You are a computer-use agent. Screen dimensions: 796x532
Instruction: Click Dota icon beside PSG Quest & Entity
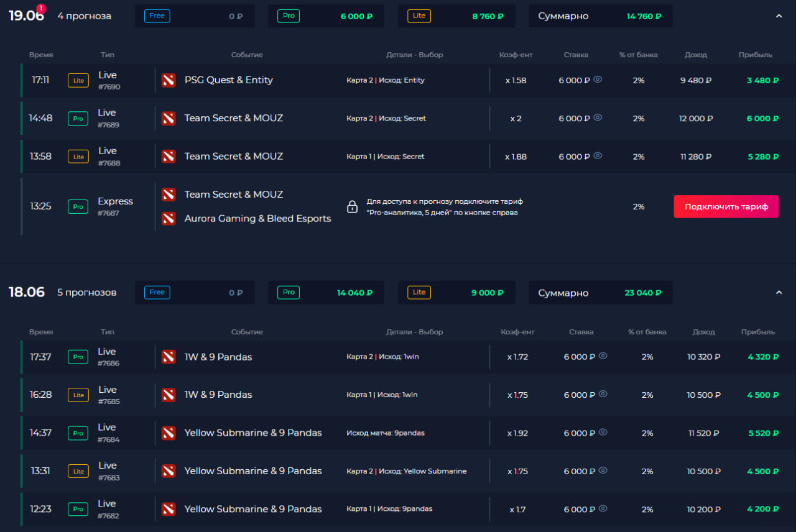pyautogui.click(x=169, y=80)
